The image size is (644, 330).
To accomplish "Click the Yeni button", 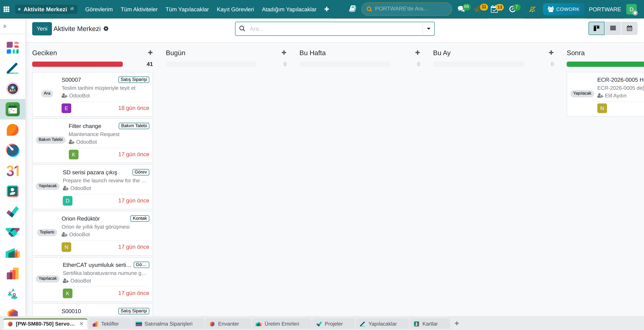I will 42,29.
